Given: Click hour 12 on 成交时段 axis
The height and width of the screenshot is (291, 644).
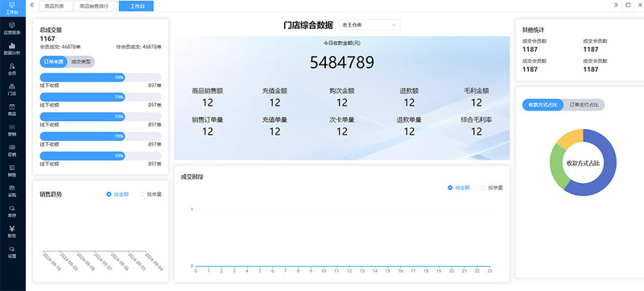Looking at the screenshot, I should coord(349,271).
